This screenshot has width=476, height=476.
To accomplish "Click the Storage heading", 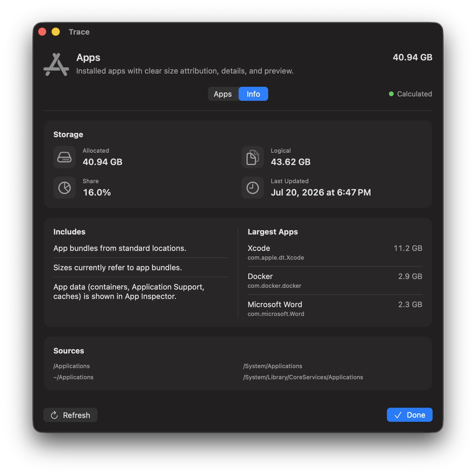I will click(68, 135).
